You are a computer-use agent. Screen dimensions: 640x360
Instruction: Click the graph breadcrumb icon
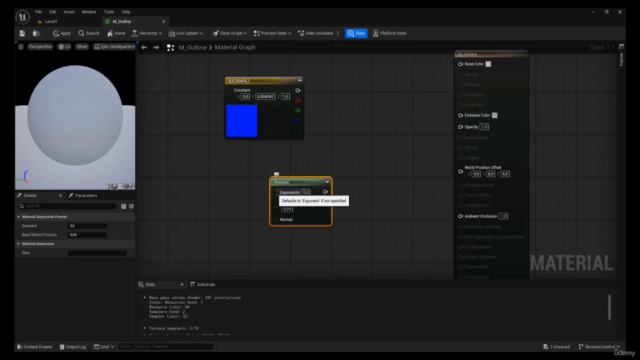(171, 48)
